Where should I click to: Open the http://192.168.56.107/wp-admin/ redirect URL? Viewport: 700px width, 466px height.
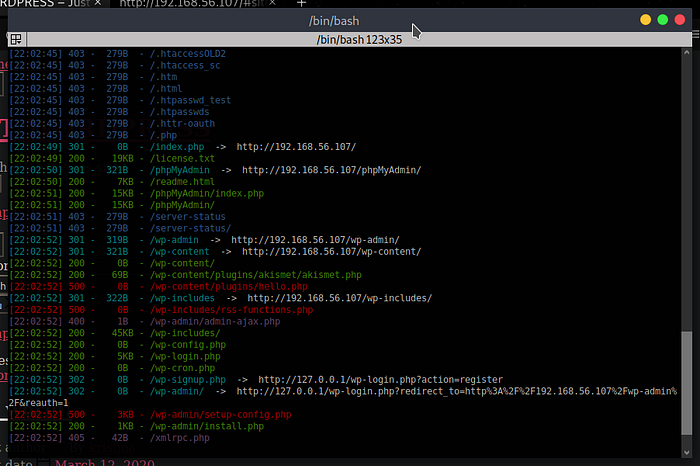[315, 240]
